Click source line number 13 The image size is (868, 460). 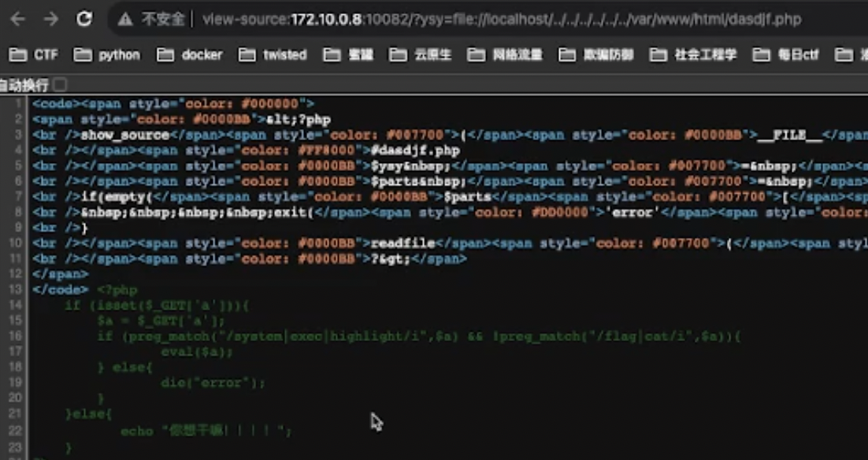[x=17, y=289]
